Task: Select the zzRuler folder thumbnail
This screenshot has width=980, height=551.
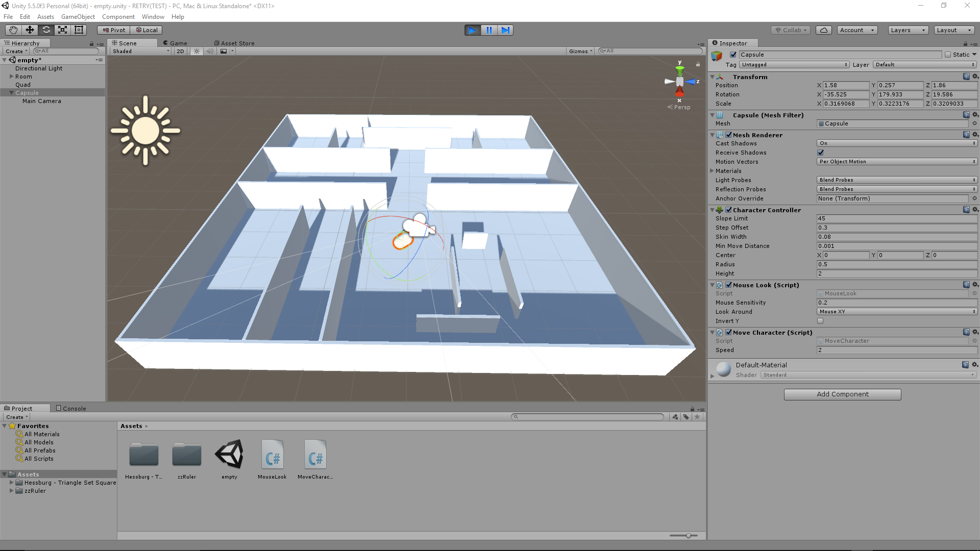Action: (187, 455)
